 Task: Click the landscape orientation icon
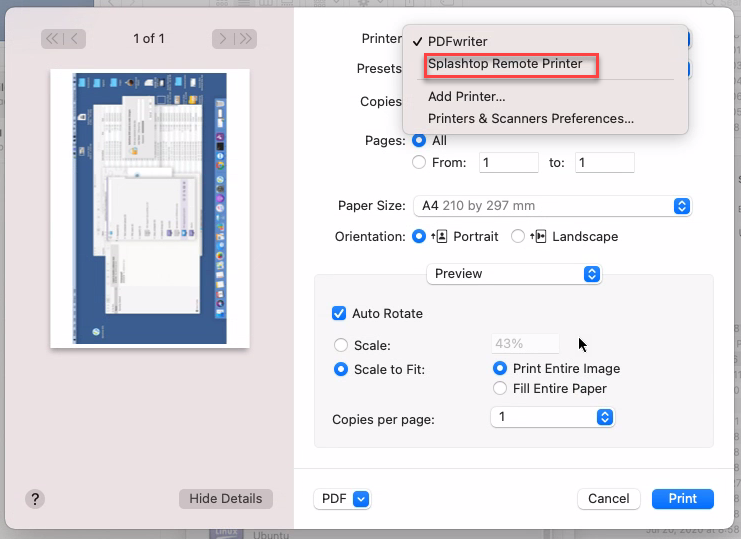coord(538,236)
